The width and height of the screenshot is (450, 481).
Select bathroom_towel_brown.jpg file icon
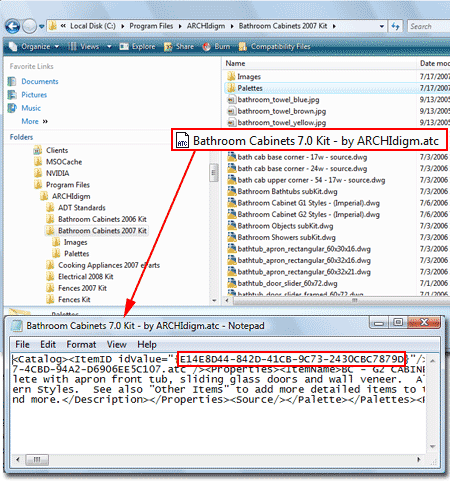pyautogui.click(x=231, y=111)
